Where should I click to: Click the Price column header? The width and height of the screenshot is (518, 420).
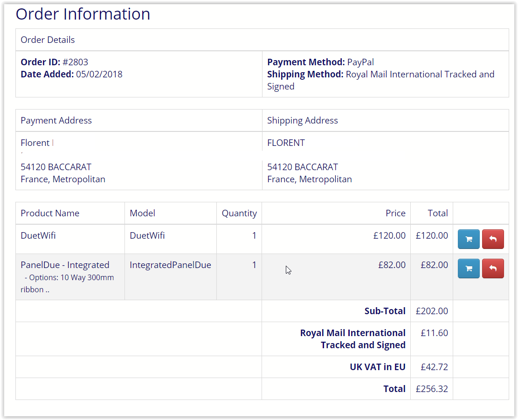(395, 213)
